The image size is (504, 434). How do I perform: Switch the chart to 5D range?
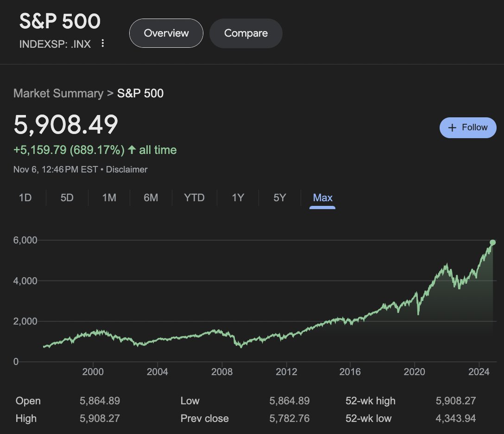coord(67,198)
